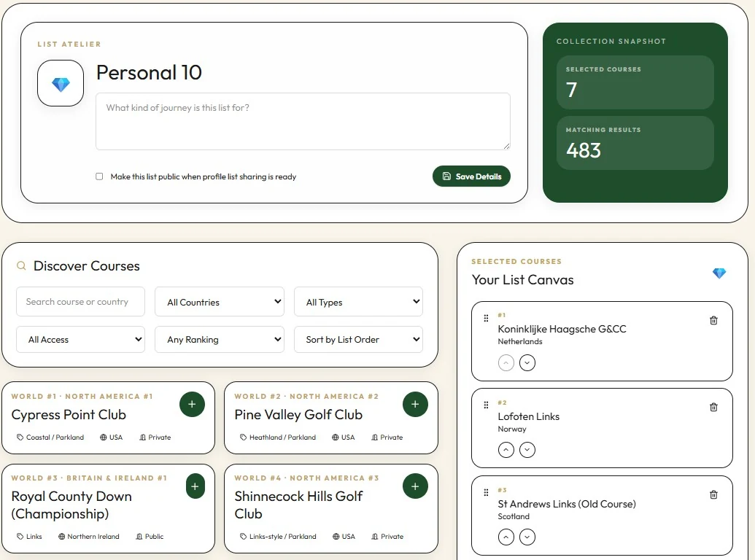Image resolution: width=755 pixels, height=560 pixels.
Task: Click the magnifier icon in Discover Courses
Action: pyautogui.click(x=21, y=266)
